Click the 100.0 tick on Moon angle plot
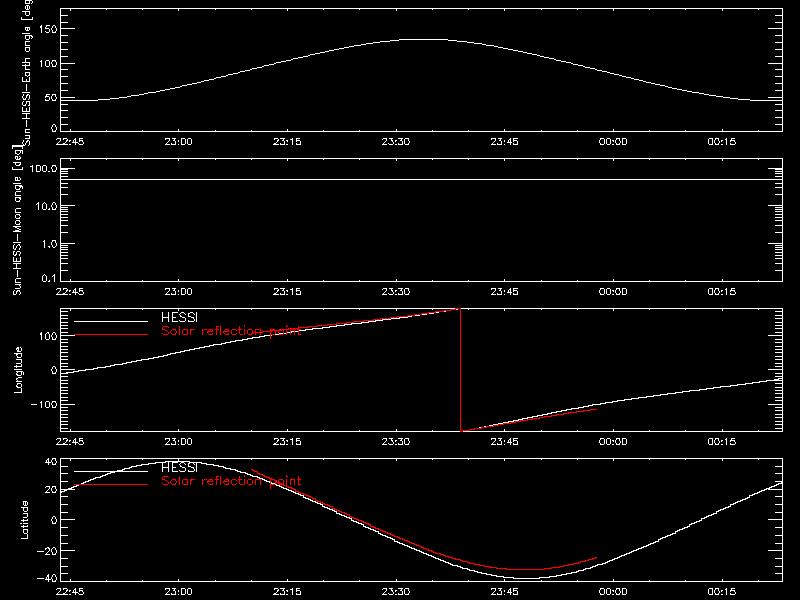 [x=43, y=168]
